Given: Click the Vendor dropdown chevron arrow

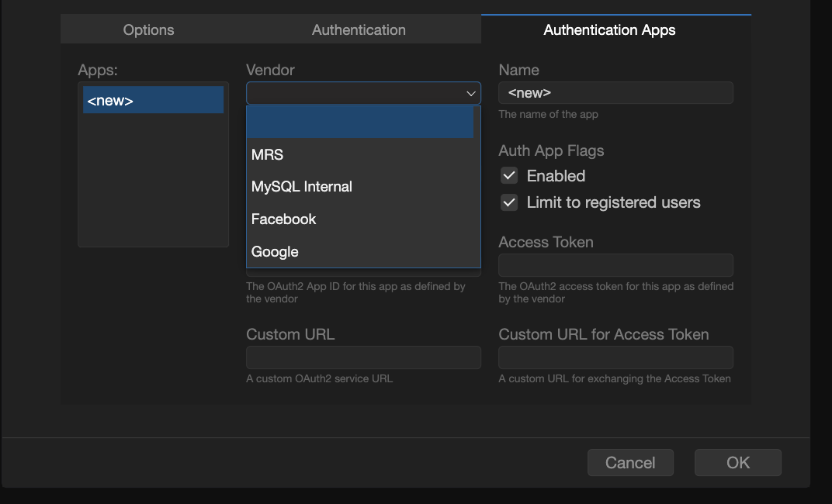Looking at the screenshot, I should tap(470, 93).
